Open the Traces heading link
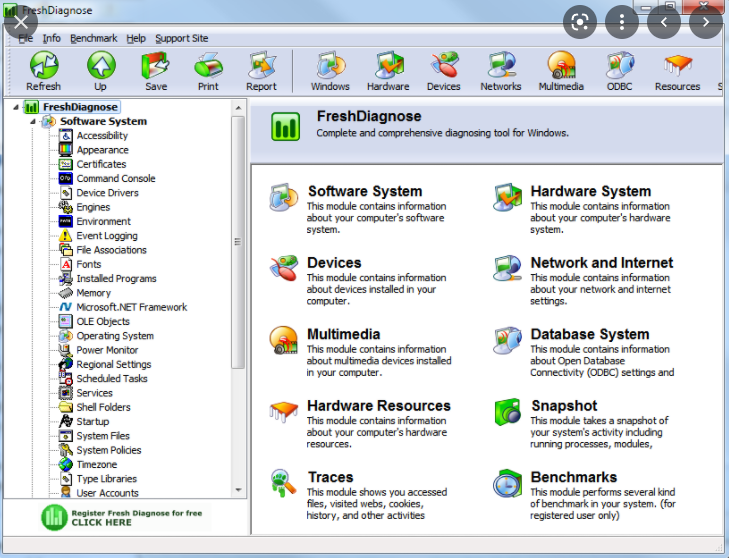This screenshot has height=558, width=729. 331,477
